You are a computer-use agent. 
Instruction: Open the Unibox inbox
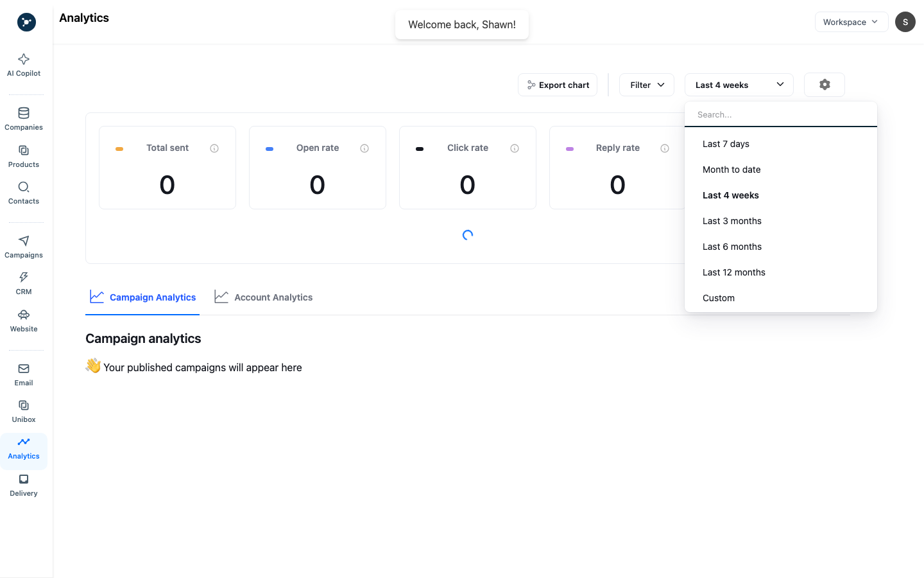click(24, 412)
